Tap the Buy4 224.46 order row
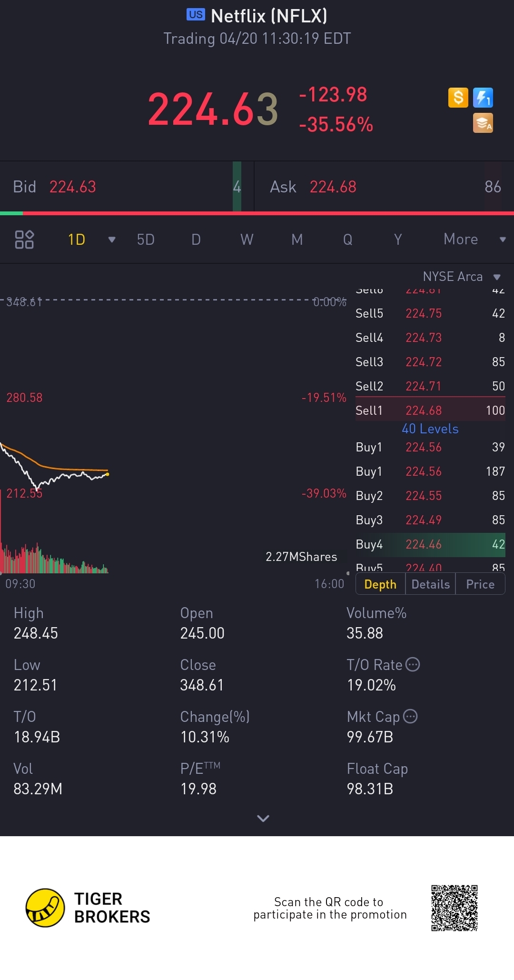 (430, 544)
